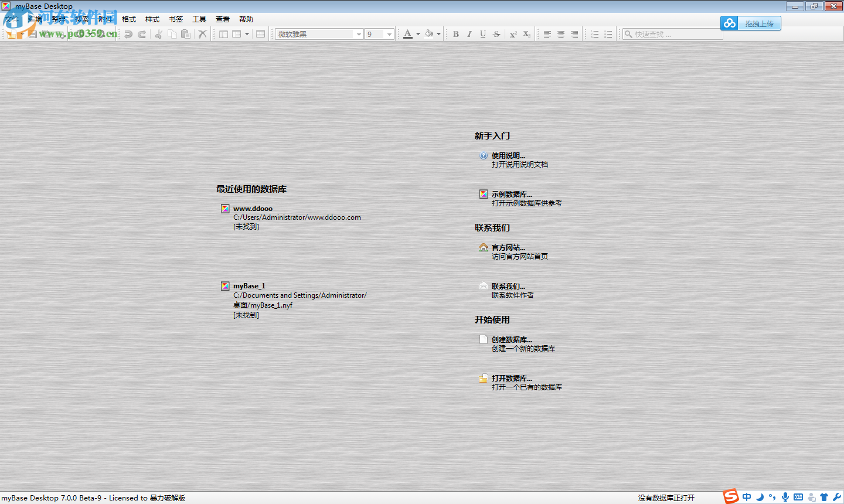The height and width of the screenshot is (504, 844).
Task: Insert a bulleted list
Action: point(608,34)
